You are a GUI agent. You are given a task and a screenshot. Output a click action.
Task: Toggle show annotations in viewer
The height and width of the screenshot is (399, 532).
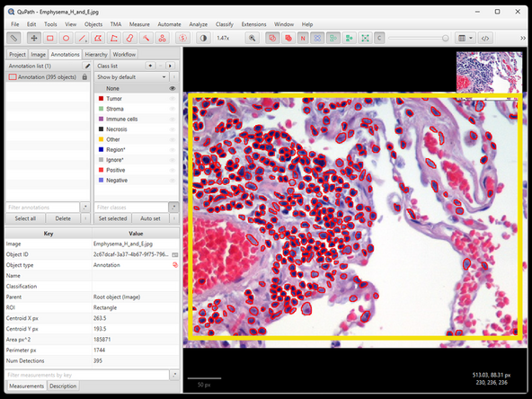[272, 38]
